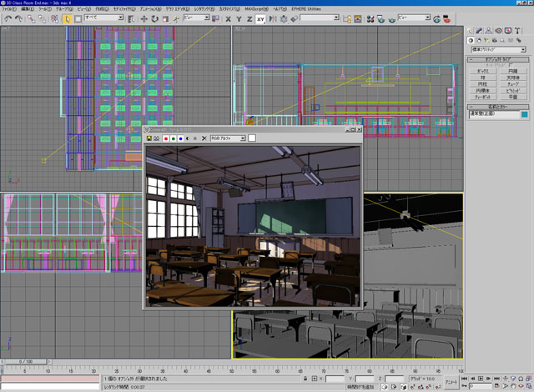Activate the Select and Link tool
This screenshot has width=534, height=392.
(x=32, y=19)
